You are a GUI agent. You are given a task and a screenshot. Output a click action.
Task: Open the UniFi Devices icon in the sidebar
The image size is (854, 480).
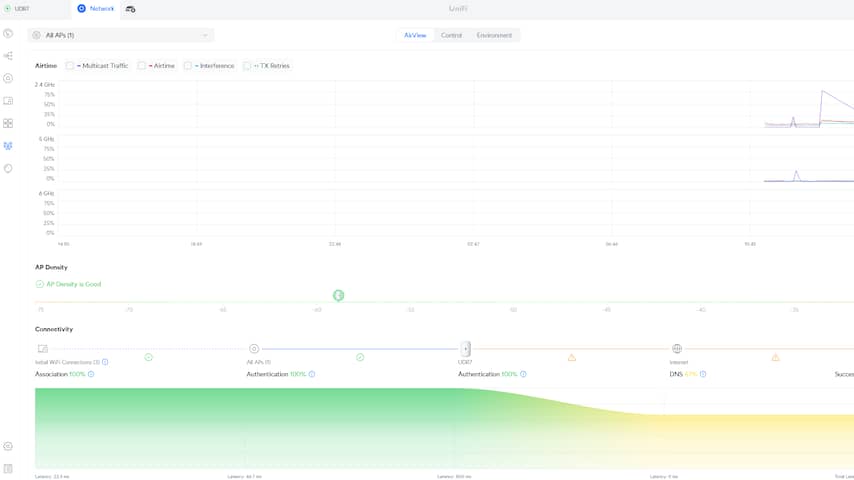8,78
